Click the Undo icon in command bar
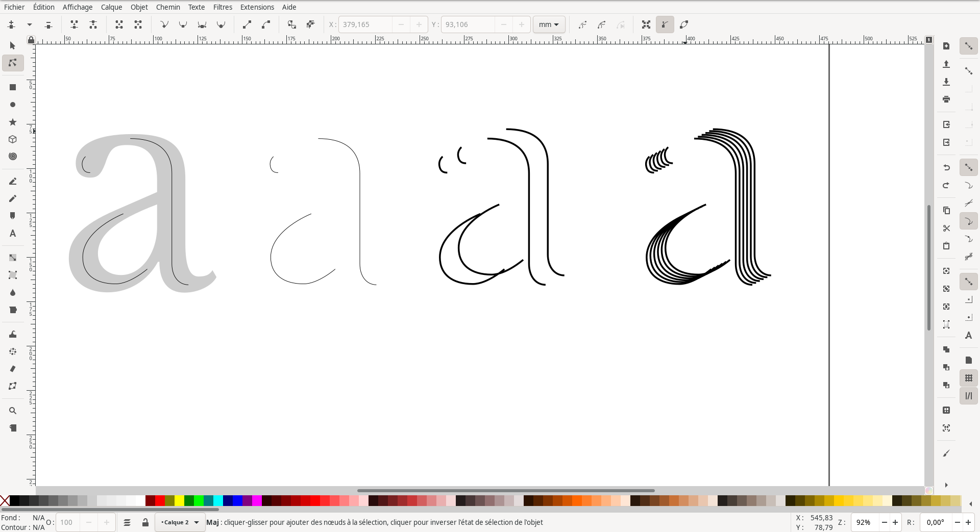 [946, 167]
